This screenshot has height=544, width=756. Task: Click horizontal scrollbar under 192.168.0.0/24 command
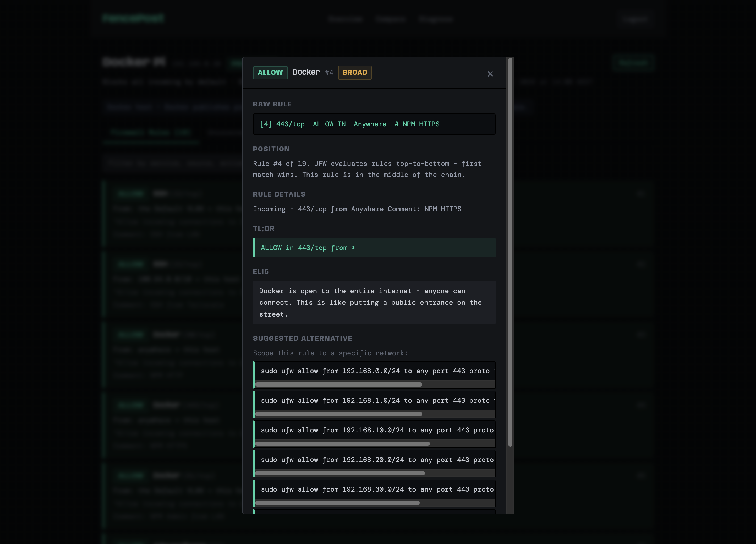click(338, 385)
